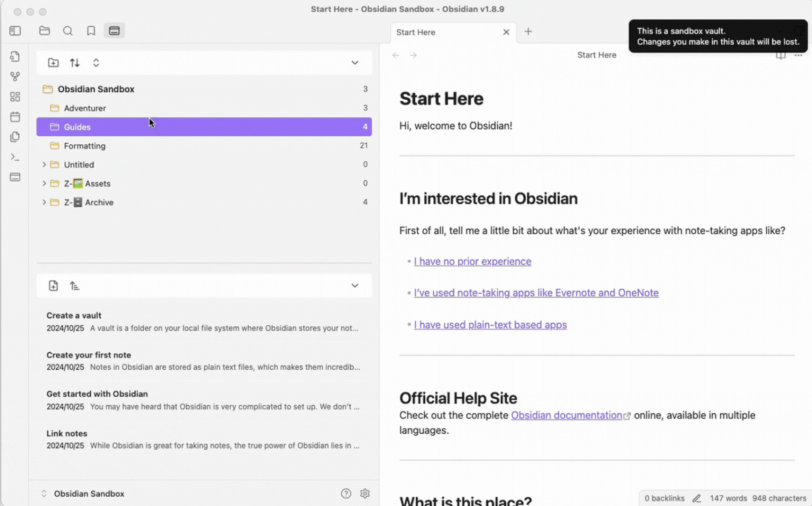The image size is (812, 506).
Task: Open command palette from ribbon
Action: click(x=15, y=157)
